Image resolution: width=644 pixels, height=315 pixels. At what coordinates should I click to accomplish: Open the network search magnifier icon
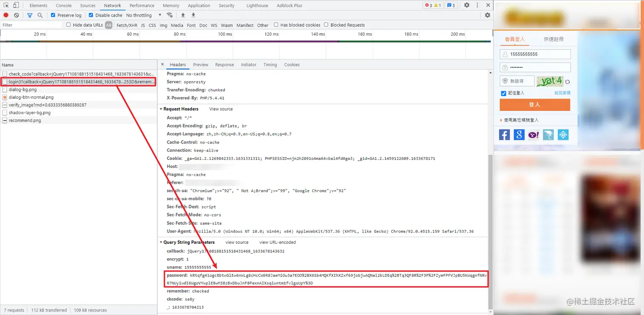click(x=40, y=15)
